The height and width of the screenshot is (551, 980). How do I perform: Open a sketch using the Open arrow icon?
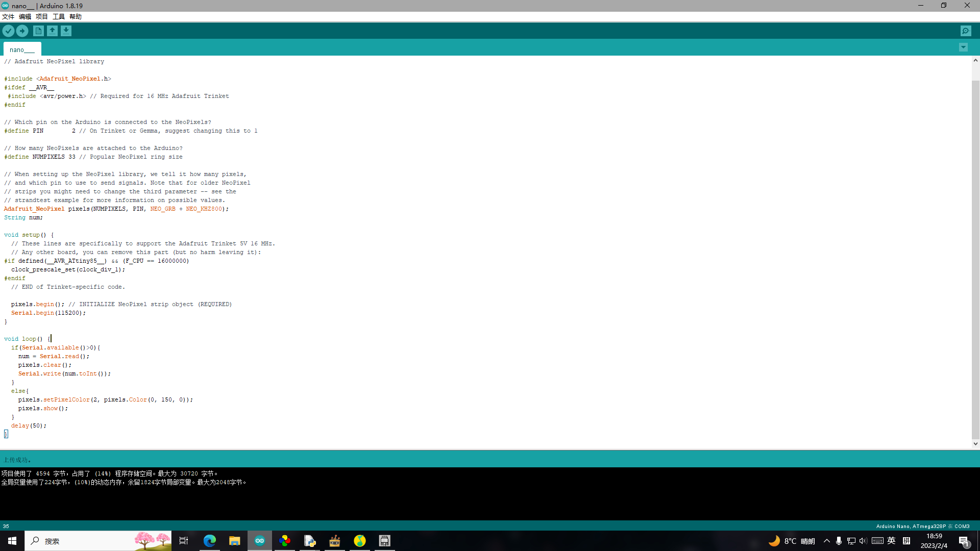[x=52, y=31]
